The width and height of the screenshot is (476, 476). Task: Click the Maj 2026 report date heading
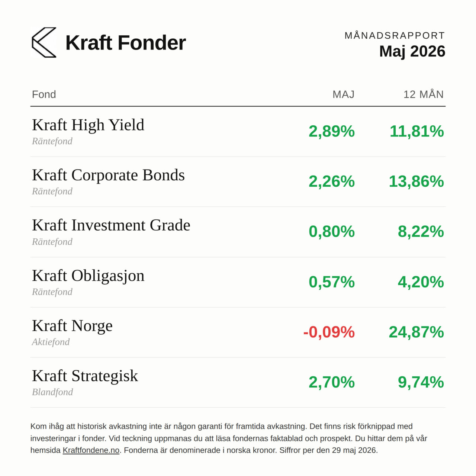click(412, 51)
